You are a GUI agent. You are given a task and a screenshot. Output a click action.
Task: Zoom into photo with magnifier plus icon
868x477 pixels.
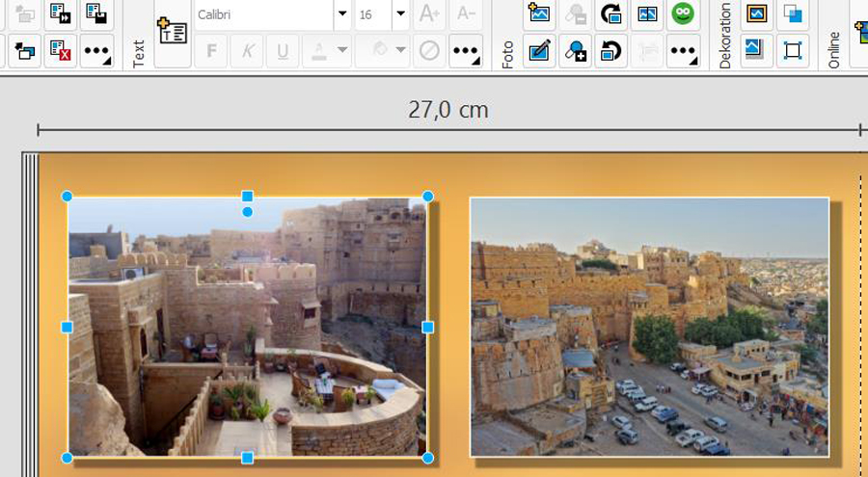(x=576, y=50)
